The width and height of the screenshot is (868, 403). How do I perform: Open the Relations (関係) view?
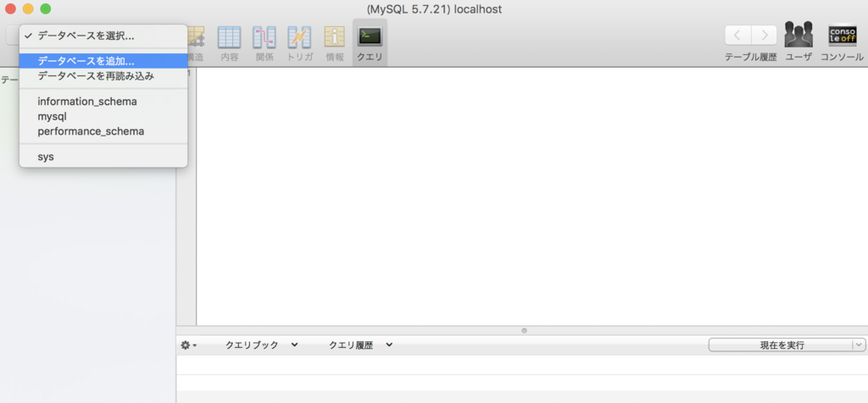264,43
